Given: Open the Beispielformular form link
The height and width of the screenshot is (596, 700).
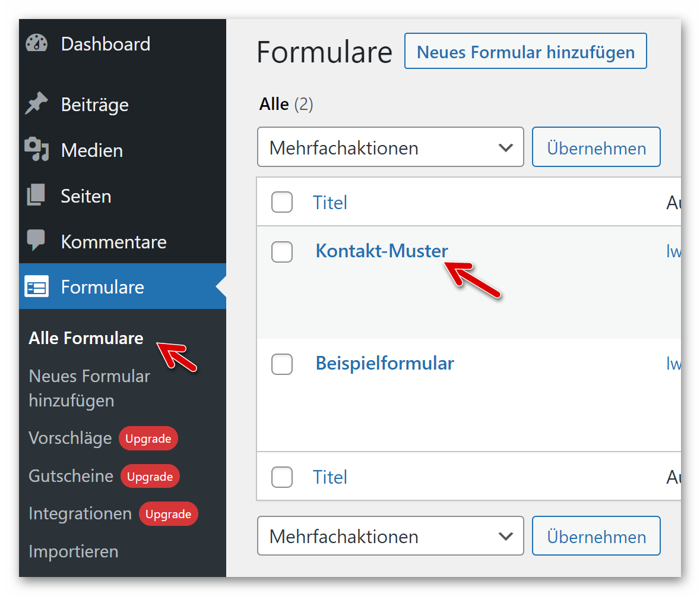Looking at the screenshot, I should 385,363.
